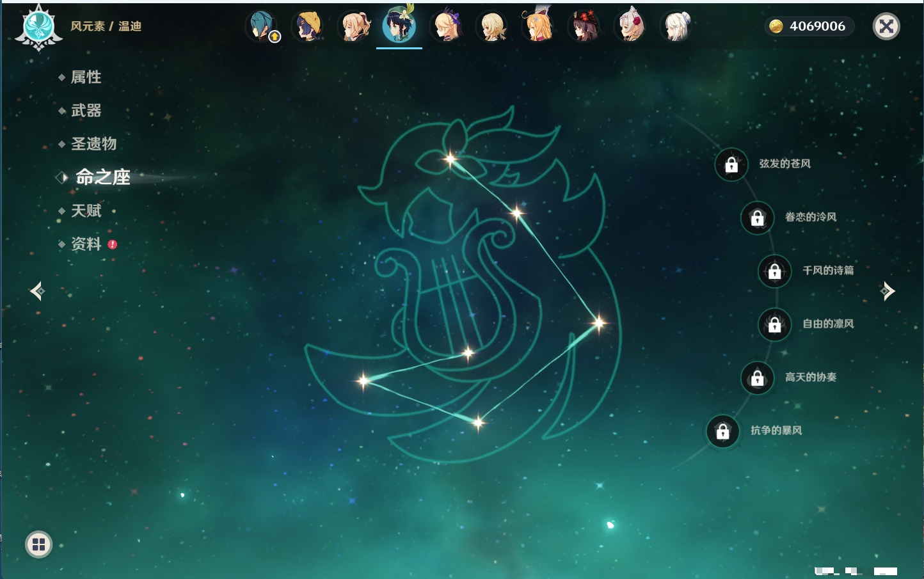Select the locked 千风的诗篇 constellation node
This screenshot has width=924, height=579.
(x=774, y=271)
